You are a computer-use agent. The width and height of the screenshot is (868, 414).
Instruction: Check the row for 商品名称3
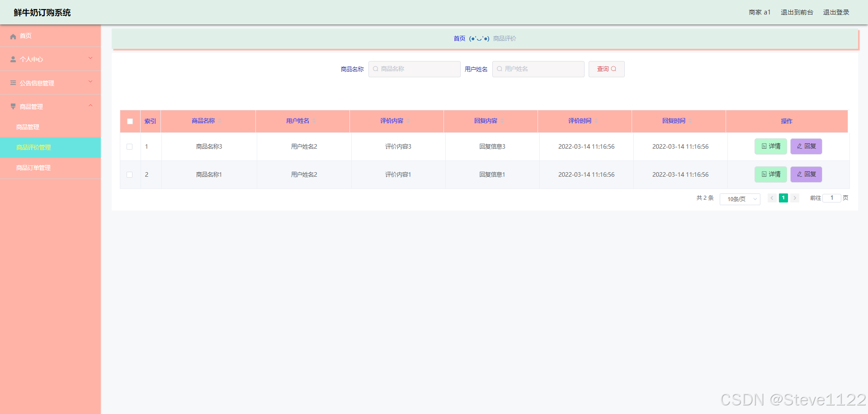tap(130, 146)
